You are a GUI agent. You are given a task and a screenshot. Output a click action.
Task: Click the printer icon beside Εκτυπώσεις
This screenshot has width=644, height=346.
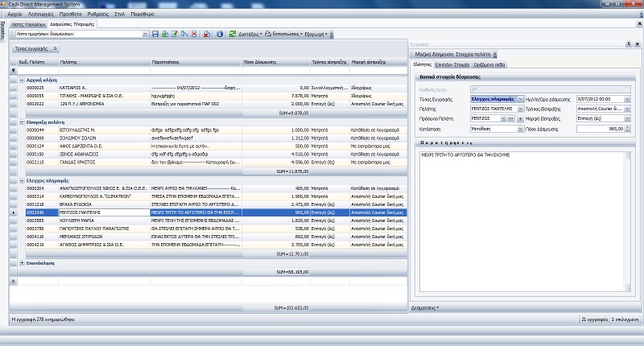[268, 34]
